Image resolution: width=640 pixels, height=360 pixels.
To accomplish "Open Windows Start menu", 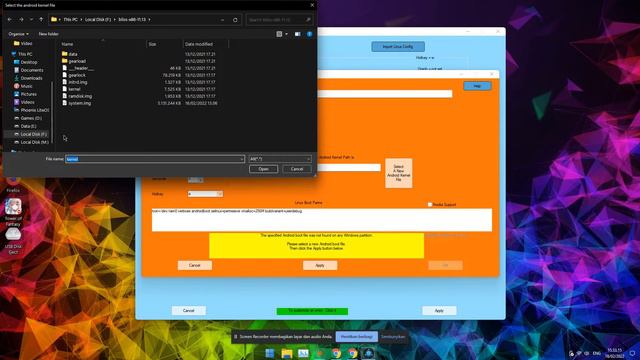I will [270, 353].
